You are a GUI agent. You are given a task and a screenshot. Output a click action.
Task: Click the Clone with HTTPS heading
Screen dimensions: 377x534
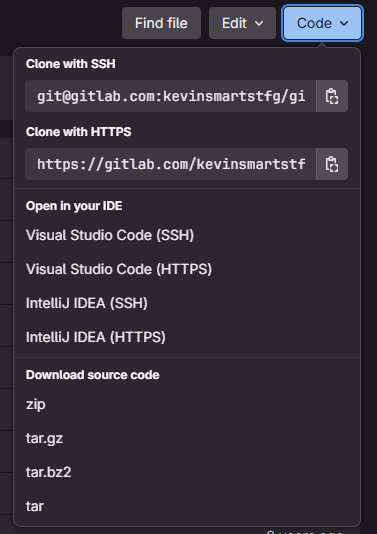coord(78,132)
